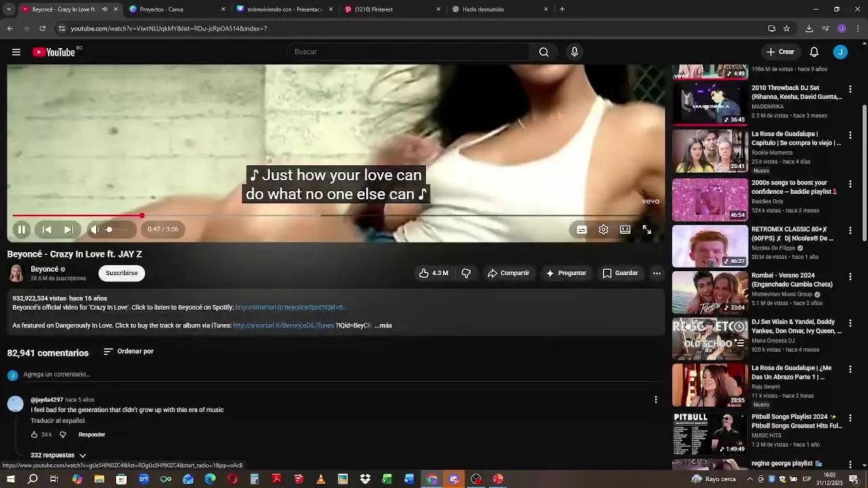The image size is (868, 488).
Task: Bookmark this page with the star
Action: click(787, 28)
